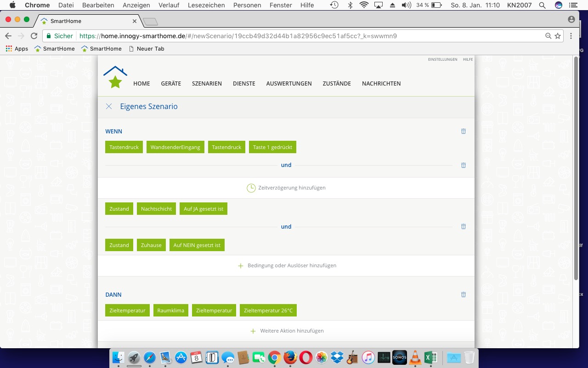Screen dimensions: 588x368
Task: Open the SZENARIEN navigation tab
Action: [x=207, y=83]
